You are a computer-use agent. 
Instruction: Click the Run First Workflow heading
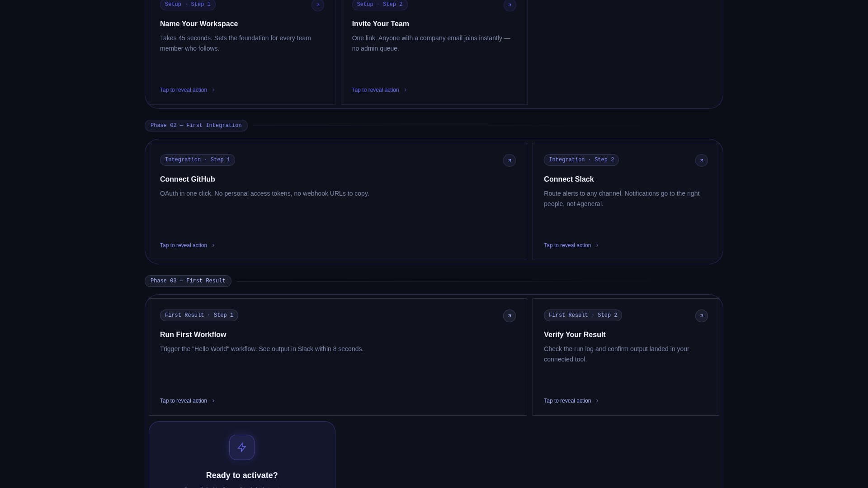coord(193,335)
